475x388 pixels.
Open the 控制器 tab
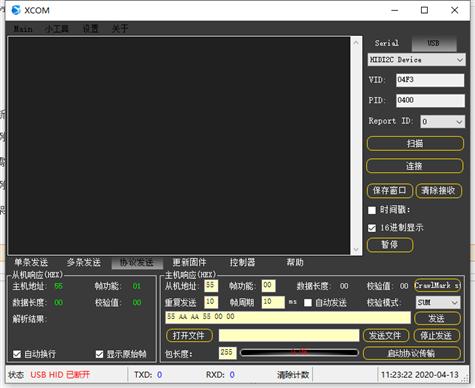coord(242,263)
